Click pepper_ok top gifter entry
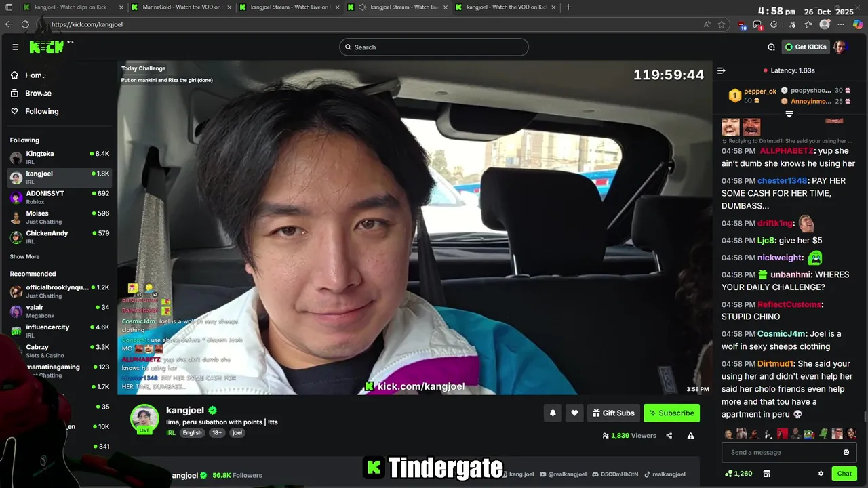868x488 pixels. [752, 96]
